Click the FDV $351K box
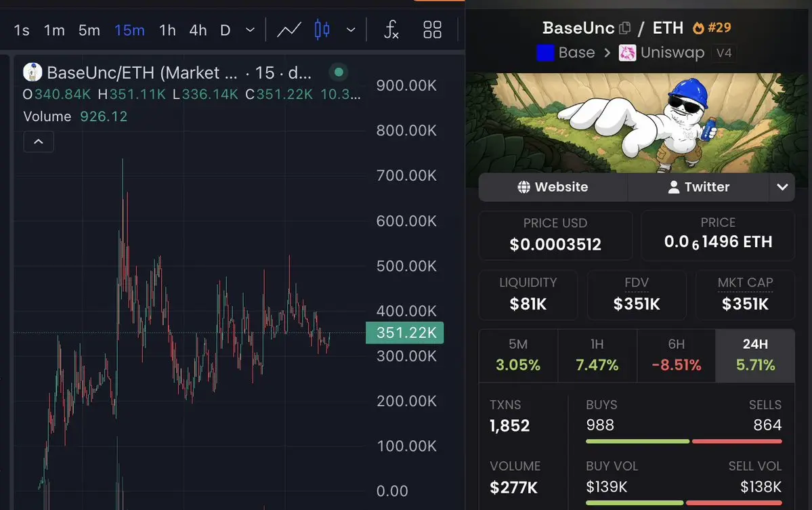This screenshot has width=812, height=510. [x=637, y=295]
